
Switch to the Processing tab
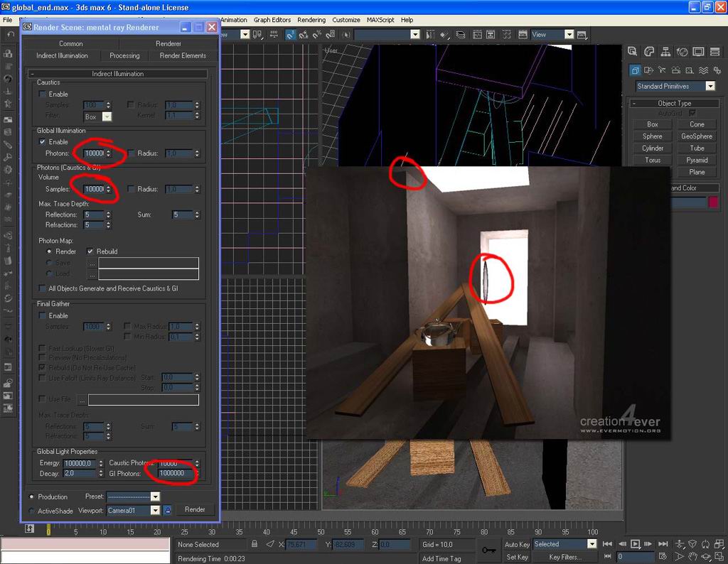[x=124, y=55]
